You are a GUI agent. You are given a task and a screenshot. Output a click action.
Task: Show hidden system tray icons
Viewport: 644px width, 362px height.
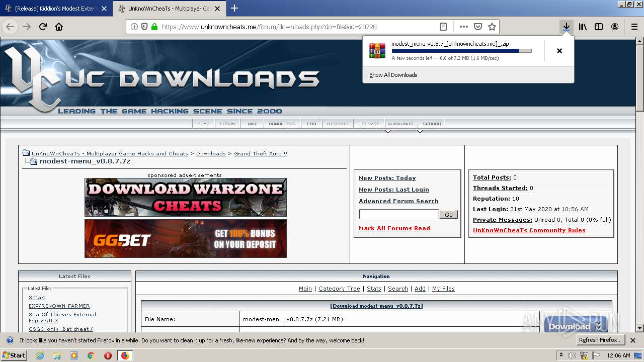pyautogui.click(x=561, y=355)
